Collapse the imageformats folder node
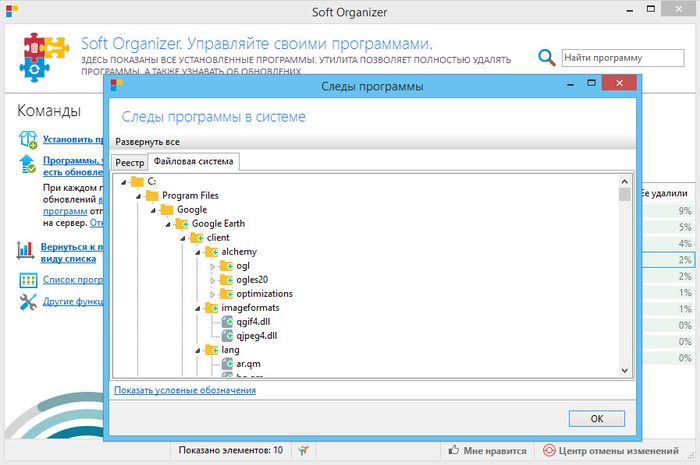 (197, 308)
